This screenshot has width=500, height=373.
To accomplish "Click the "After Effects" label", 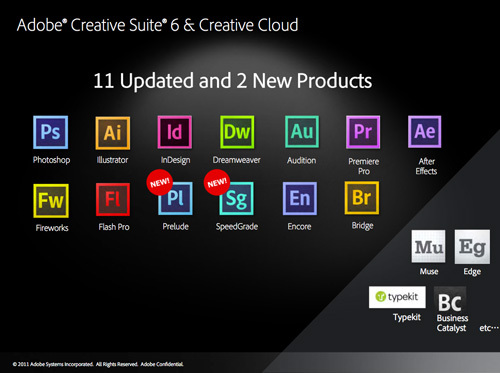I will 426,166.
